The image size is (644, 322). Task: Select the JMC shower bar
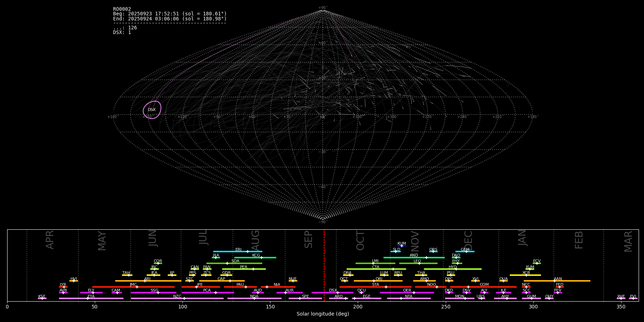pos(133,287)
